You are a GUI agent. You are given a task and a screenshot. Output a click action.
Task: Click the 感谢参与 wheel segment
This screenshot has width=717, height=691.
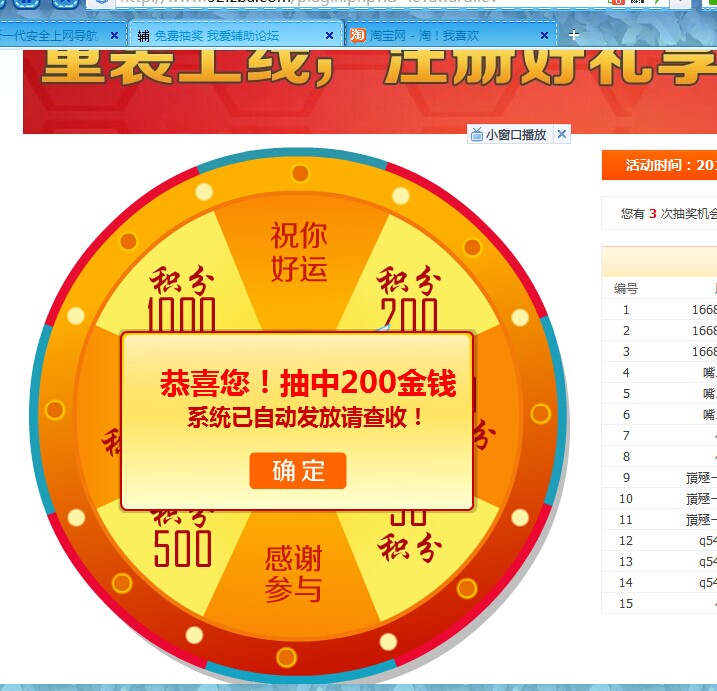(293, 573)
